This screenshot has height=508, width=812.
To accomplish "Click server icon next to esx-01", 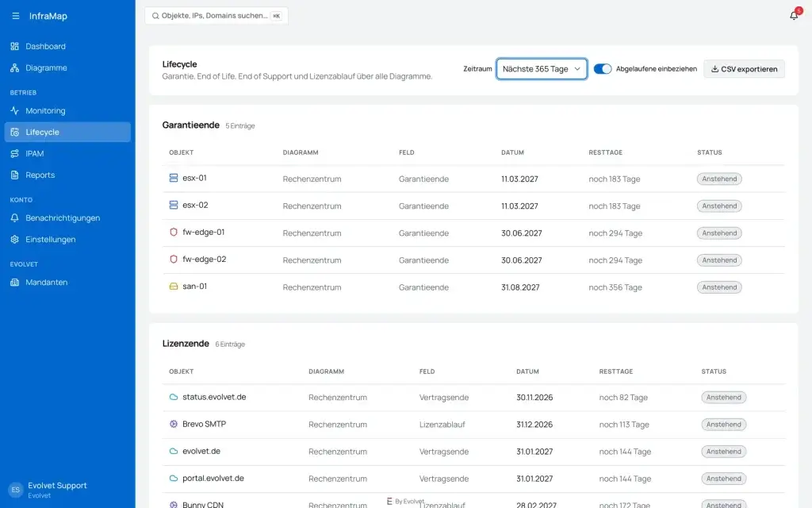I will click(174, 178).
